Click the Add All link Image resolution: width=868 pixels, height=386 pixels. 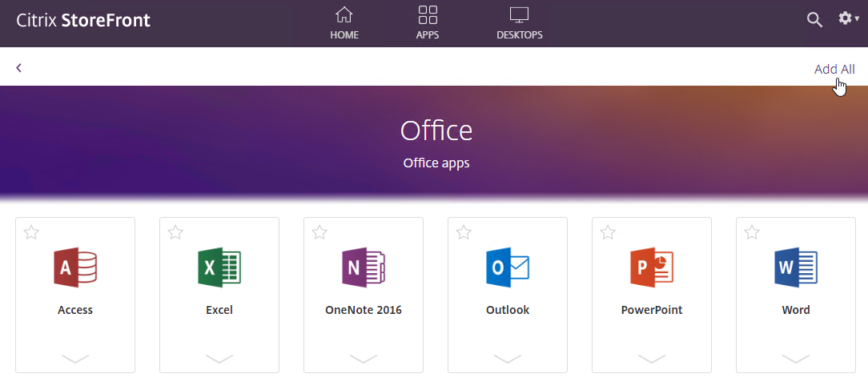coord(834,69)
